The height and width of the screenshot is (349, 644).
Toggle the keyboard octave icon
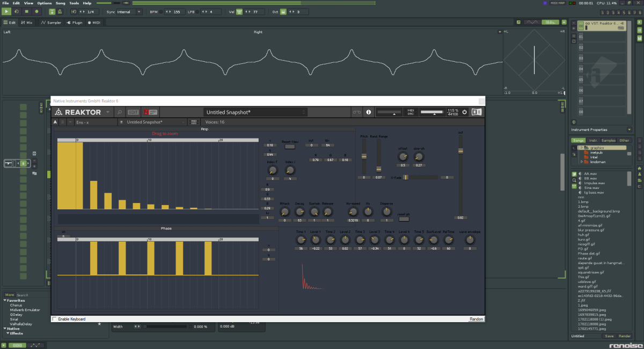tap(283, 11)
